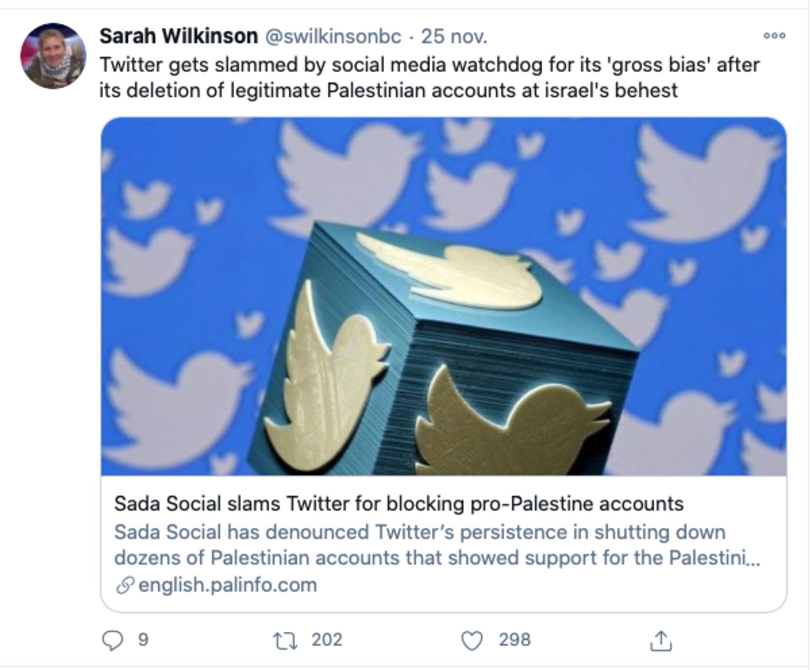812x670 pixels.
Task: Click the Twitter bird cube preview image
Action: tap(443, 296)
